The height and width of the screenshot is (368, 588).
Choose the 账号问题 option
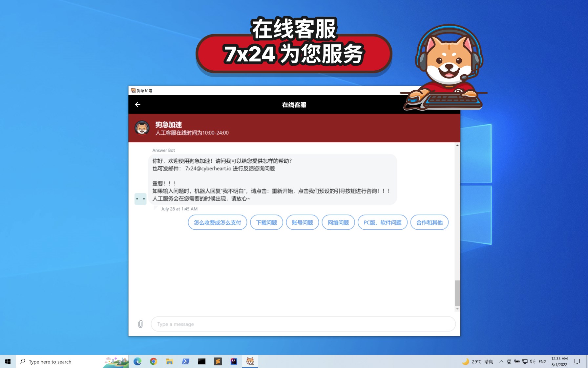coord(302,222)
